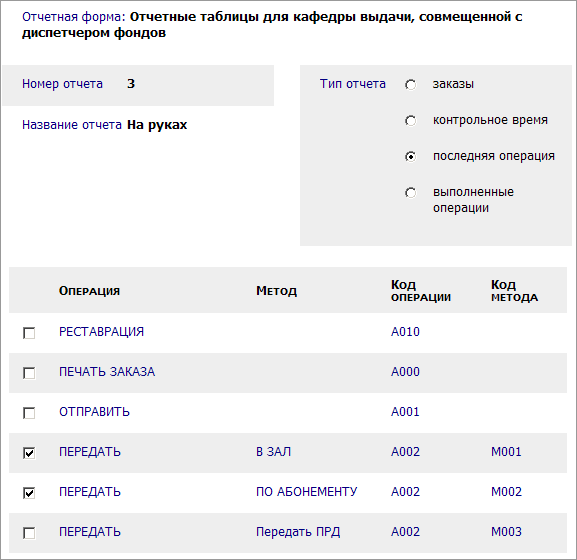The height and width of the screenshot is (560, 577).
Task: Click the ПЕЧАТЬ ЗАКАЗА operation name
Action: coord(107,372)
